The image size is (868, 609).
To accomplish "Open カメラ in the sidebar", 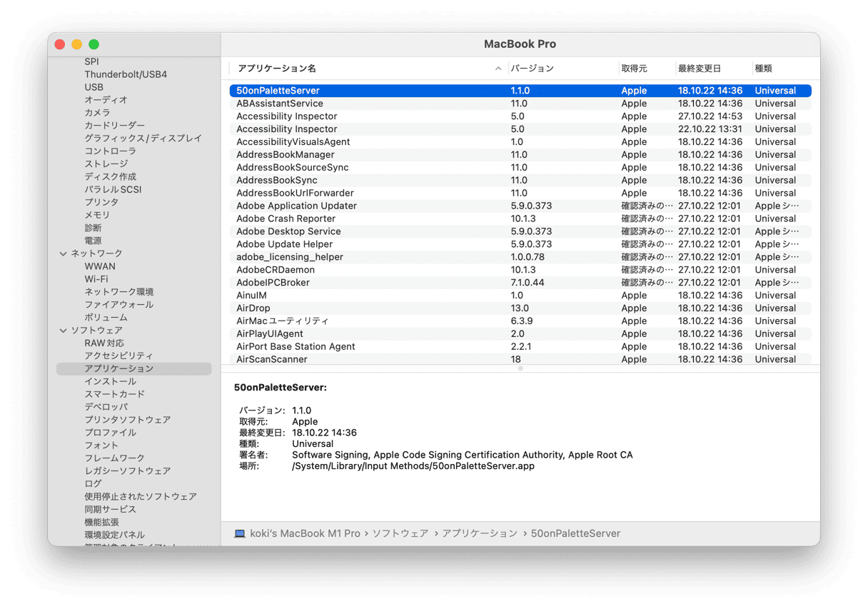I will 97,113.
